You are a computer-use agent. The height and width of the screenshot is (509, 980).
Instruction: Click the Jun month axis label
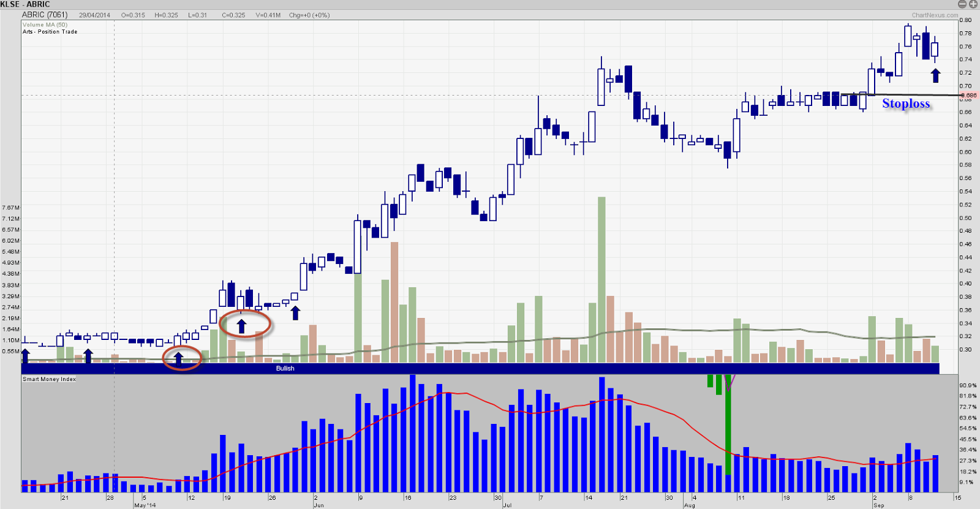(319, 505)
